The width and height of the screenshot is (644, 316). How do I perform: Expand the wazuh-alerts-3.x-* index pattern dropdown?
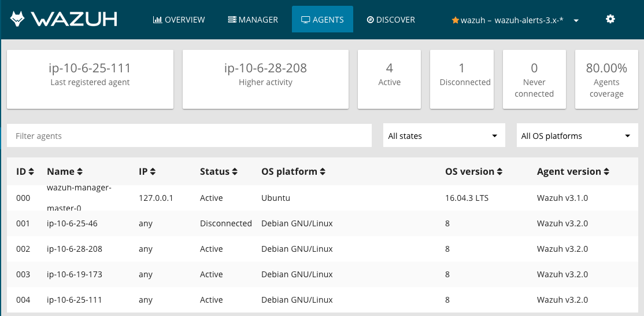click(x=576, y=21)
